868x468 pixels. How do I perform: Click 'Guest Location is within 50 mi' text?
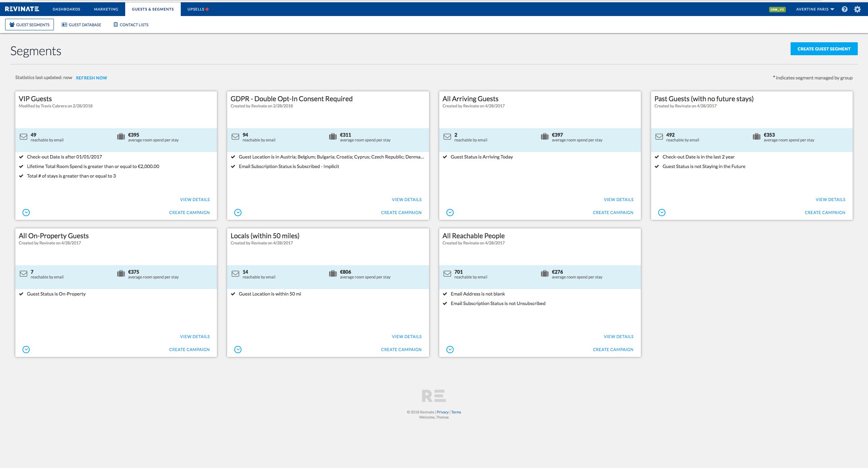(270, 294)
